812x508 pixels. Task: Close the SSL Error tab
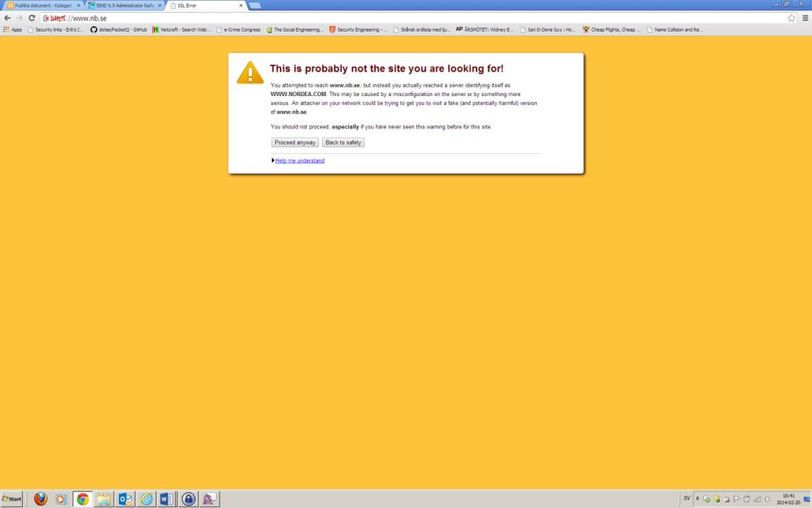coord(241,6)
